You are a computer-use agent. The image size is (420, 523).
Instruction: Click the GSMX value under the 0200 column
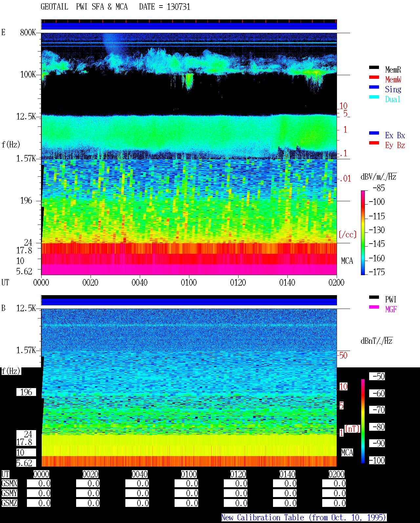pyautogui.click(x=334, y=484)
